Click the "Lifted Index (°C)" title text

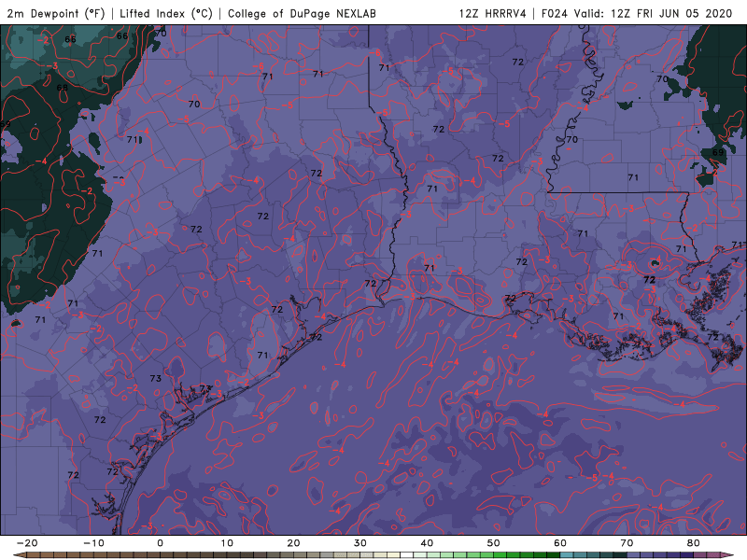pyautogui.click(x=166, y=13)
